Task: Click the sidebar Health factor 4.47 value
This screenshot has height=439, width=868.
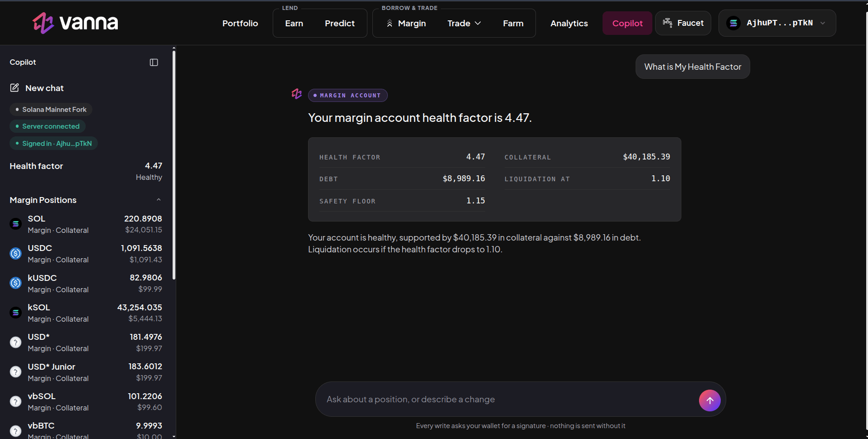Action: (154, 166)
